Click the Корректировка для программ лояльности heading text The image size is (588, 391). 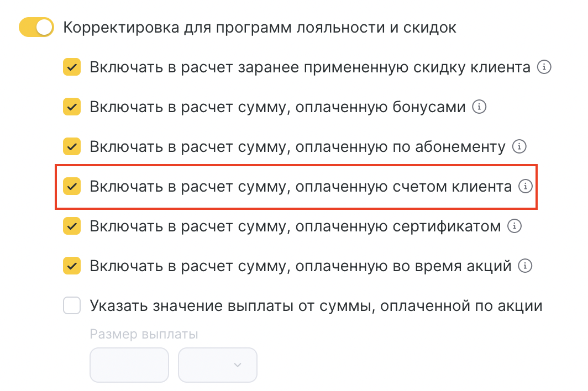[x=260, y=28]
